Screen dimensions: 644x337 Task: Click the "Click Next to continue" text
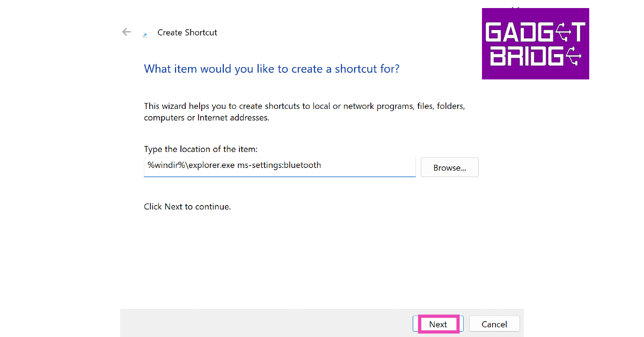pos(187,207)
